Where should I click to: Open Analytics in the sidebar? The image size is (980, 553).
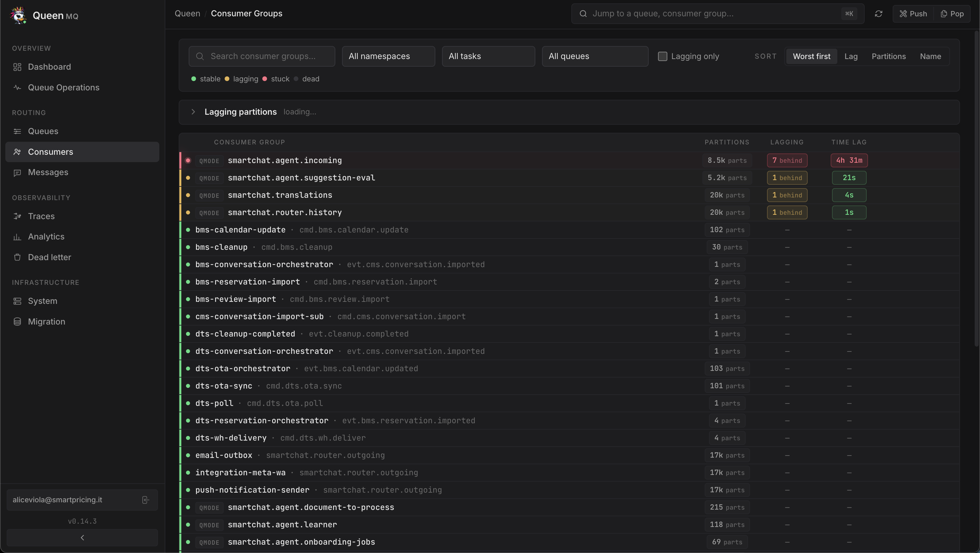82,237
